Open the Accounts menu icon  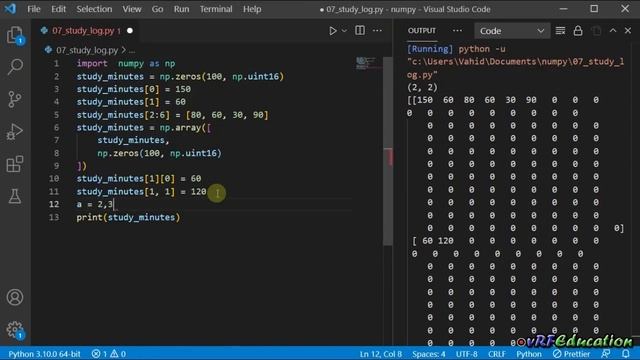coord(15,297)
